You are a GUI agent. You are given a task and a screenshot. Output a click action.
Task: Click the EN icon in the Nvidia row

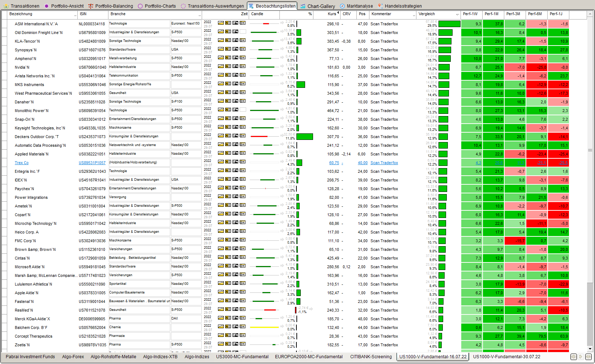point(243,66)
